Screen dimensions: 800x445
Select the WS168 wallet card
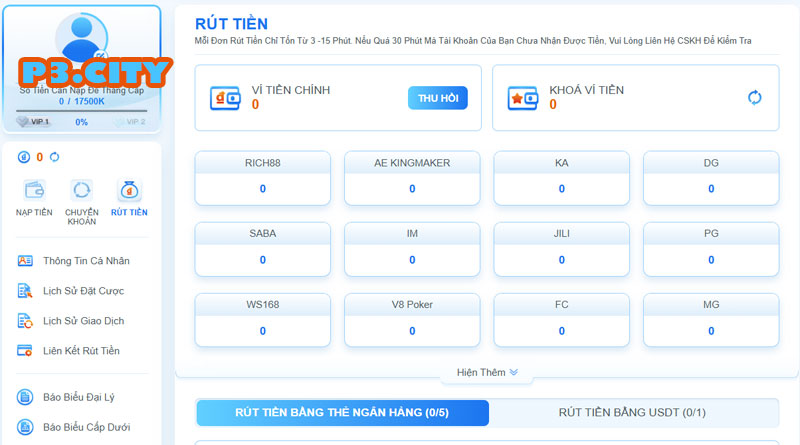pos(263,320)
